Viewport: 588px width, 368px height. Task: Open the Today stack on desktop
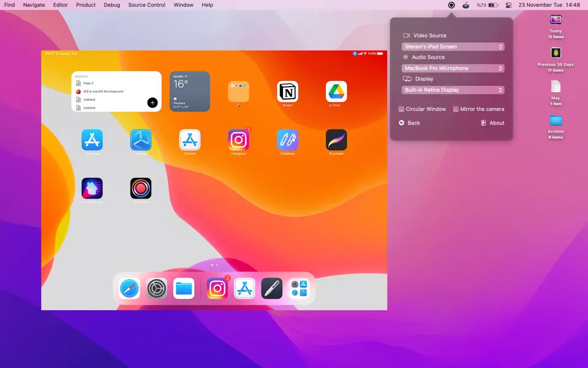tap(556, 20)
